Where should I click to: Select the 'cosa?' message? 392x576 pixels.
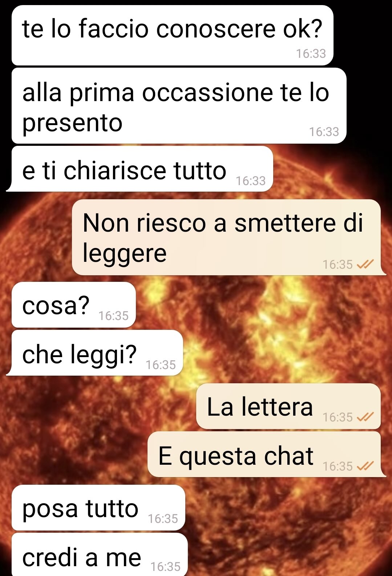pyautogui.click(x=74, y=305)
